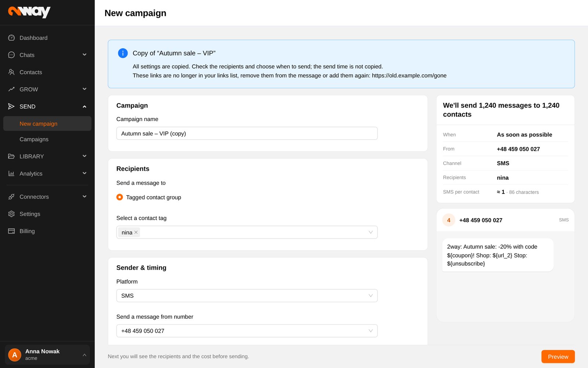Click the Settings gear icon
Image resolution: width=588 pixels, height=368 pixels.
[11, 214]
